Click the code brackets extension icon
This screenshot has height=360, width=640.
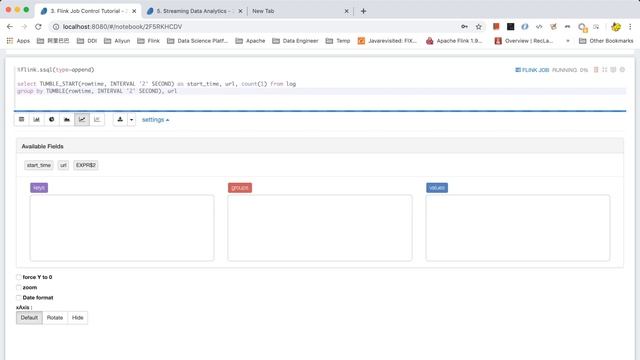[539, 27]
